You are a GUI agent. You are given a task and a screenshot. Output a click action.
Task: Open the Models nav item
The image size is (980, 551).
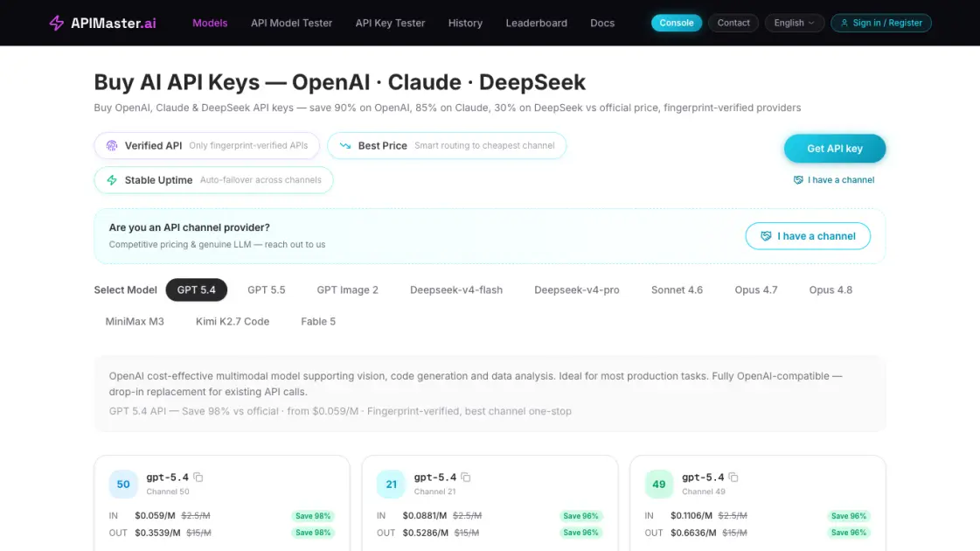pos(210,23)
